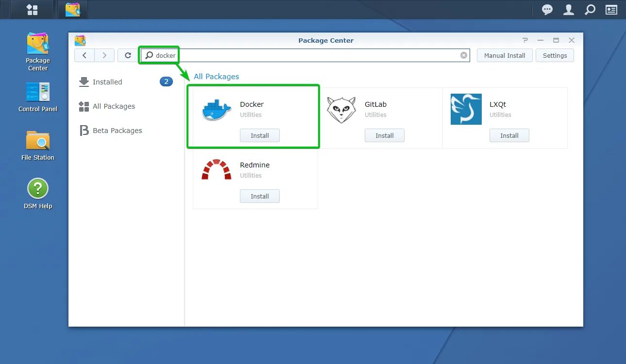Select Beta Packages in the sidebar

(126, 131)
